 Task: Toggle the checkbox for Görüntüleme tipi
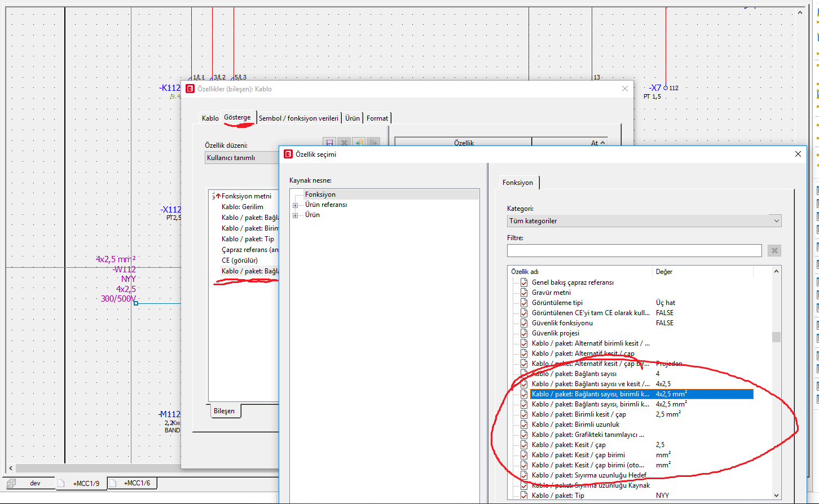(x=524, y=303)
